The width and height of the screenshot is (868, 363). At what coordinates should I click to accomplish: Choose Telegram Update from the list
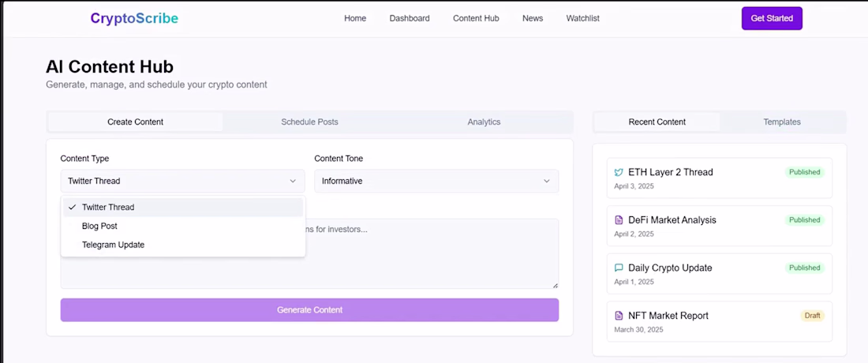tap(113, 245)
